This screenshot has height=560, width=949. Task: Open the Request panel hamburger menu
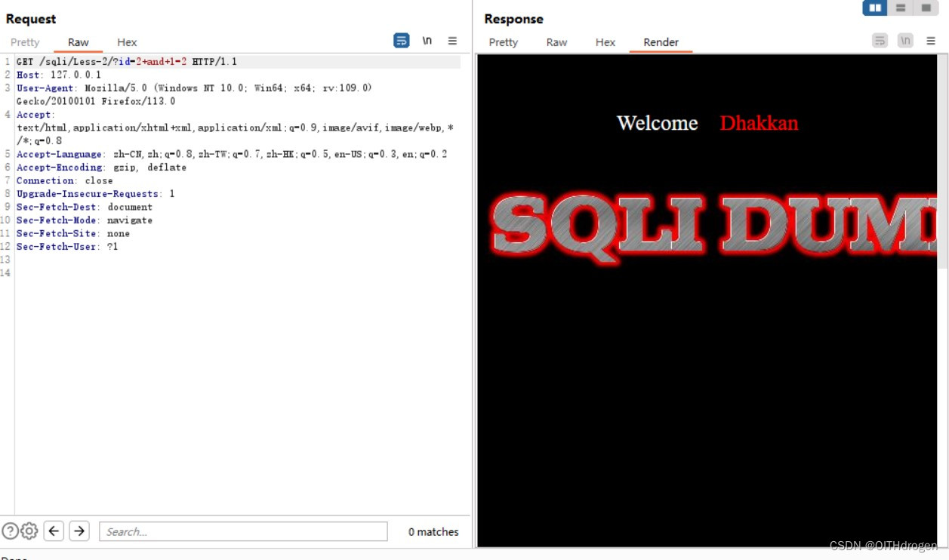tap(452, 41)
